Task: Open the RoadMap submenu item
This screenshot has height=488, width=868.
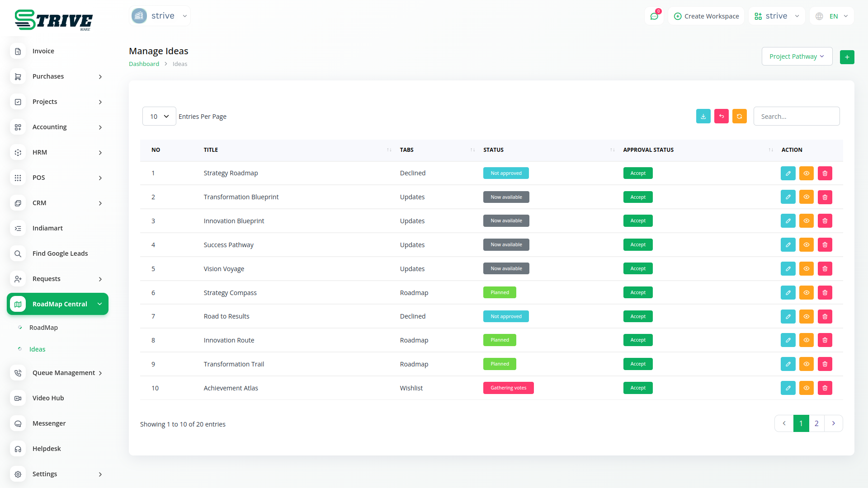Action: pos(43,328)
